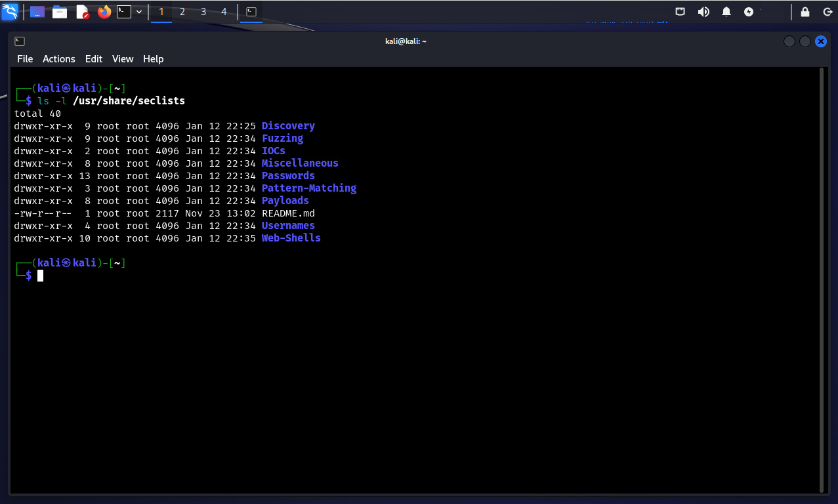
Task: Launch the text editor from the panel
Action: [82, 12]
